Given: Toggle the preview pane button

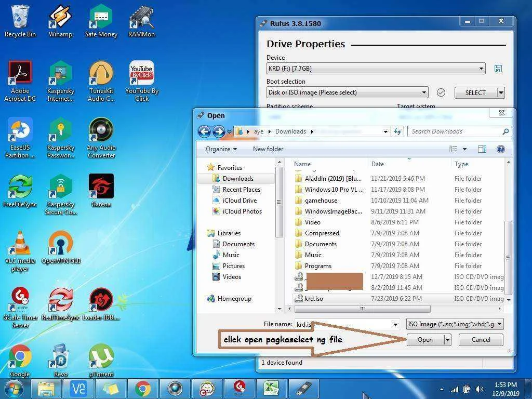Looking at the screenshot, I should click(482, 149).
